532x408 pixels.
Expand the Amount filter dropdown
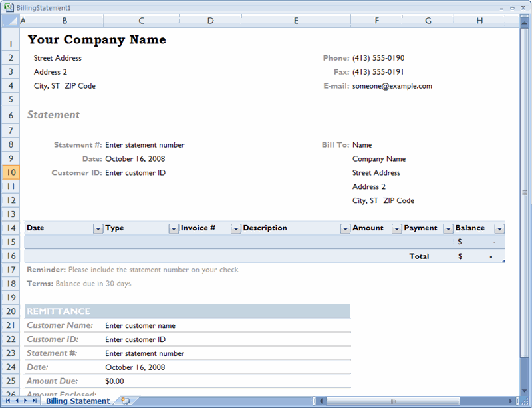click(x=396, y=229)
